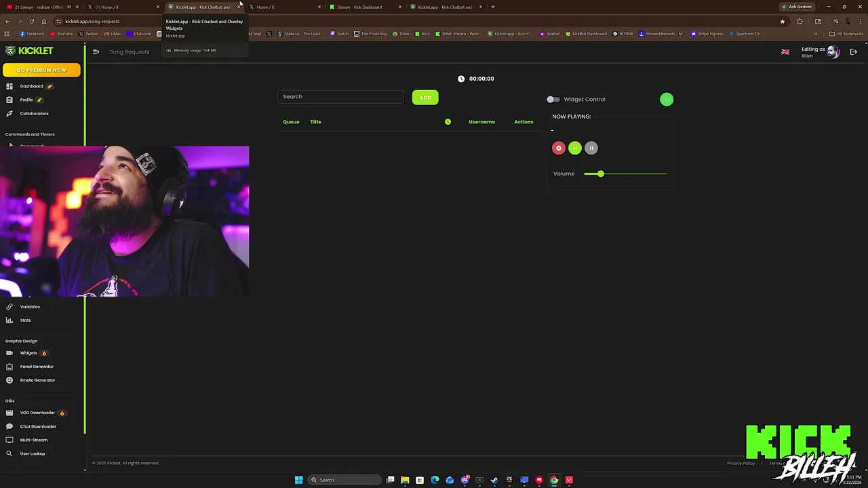
Task: Open Multi-Stream in the sidebar
Action: [34, 440]
